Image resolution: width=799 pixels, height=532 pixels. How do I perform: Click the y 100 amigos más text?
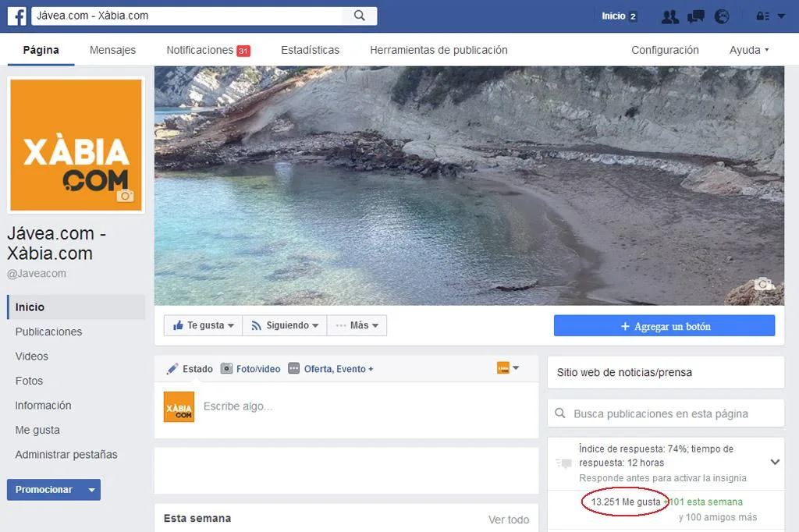pos(718,517)
